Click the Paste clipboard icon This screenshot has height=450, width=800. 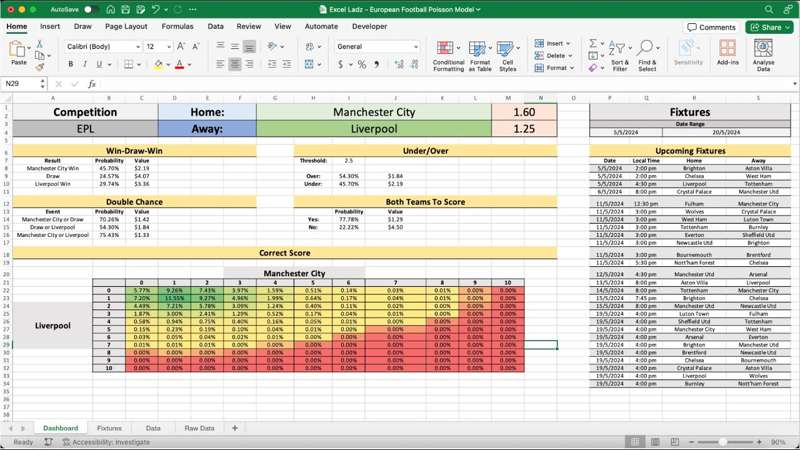tap(18, 49)
